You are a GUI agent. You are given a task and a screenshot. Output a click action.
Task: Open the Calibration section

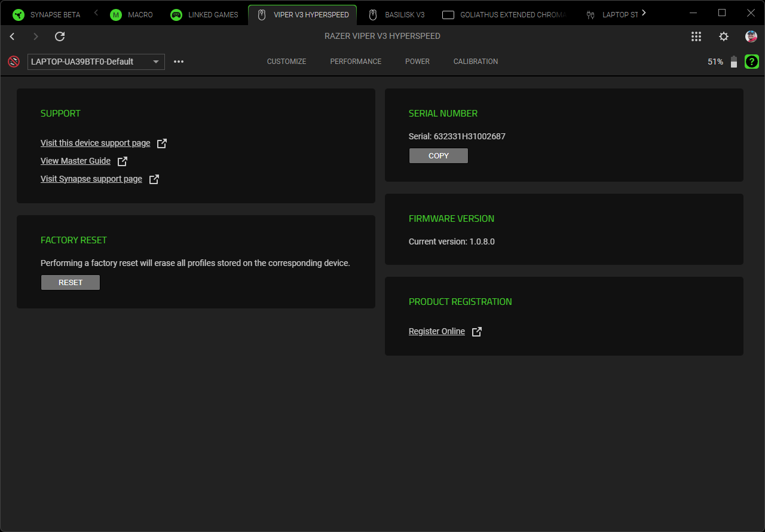(476, 62)
